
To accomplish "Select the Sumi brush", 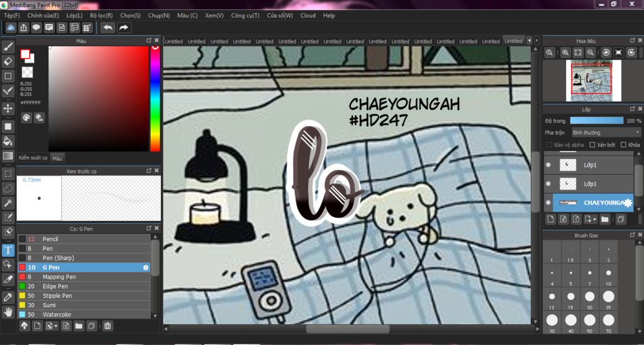I will (x=84, y=305).
